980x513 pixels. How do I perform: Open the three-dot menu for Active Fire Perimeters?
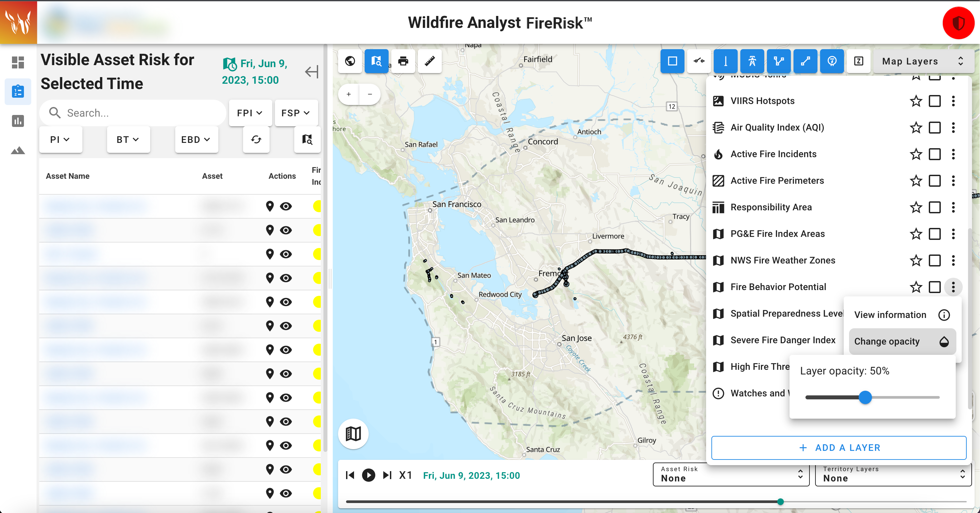click(x=953, y=181)
